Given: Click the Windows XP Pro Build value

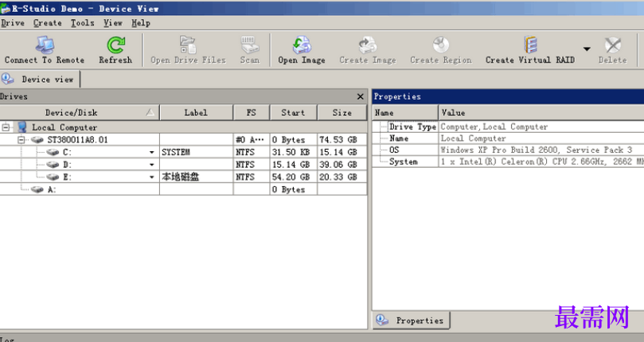Looking at the screenshot, I should click(x=536, y=150).
